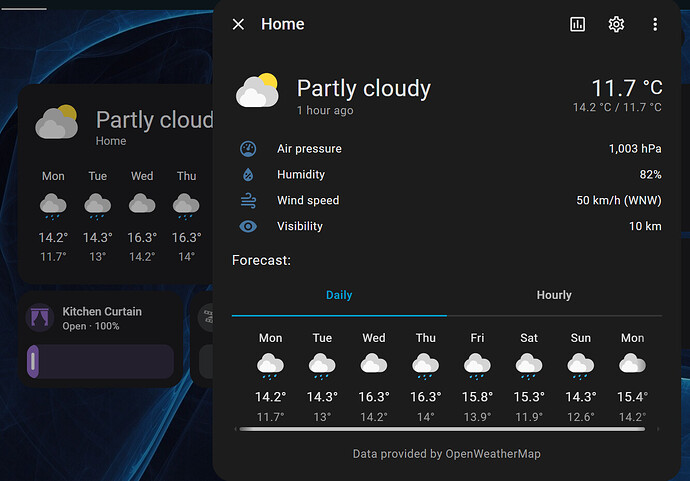Click the forecast scrollbar's right arrow
This screenshot has height=481, width=690.
click(658, 429)
